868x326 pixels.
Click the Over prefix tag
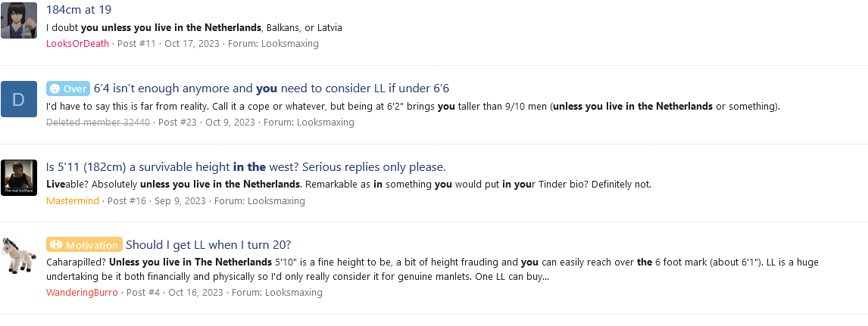68,88
